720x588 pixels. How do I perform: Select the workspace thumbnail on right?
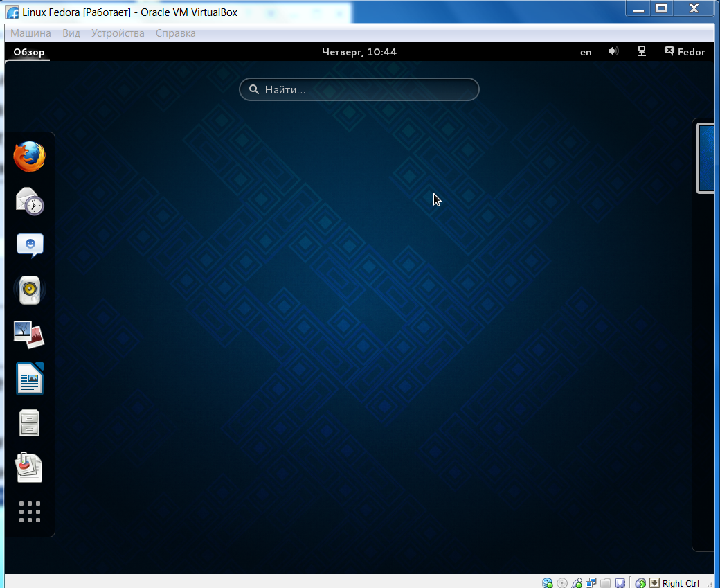click(x=705, y=158)
